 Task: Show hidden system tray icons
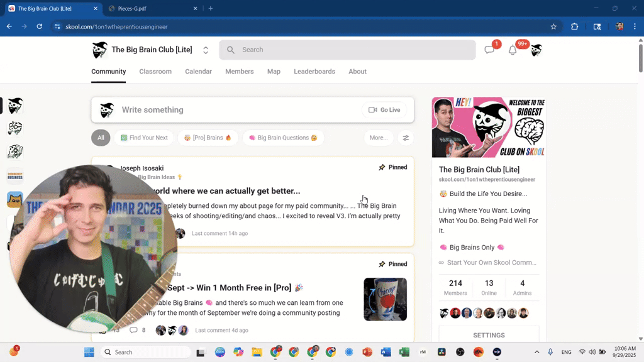(x=537, y=352)
